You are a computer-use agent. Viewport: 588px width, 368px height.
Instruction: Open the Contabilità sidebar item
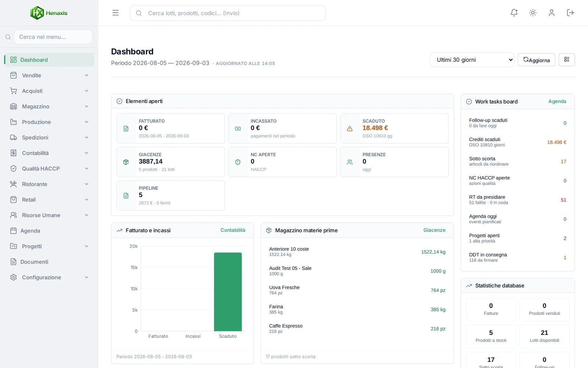pos(49,153)
